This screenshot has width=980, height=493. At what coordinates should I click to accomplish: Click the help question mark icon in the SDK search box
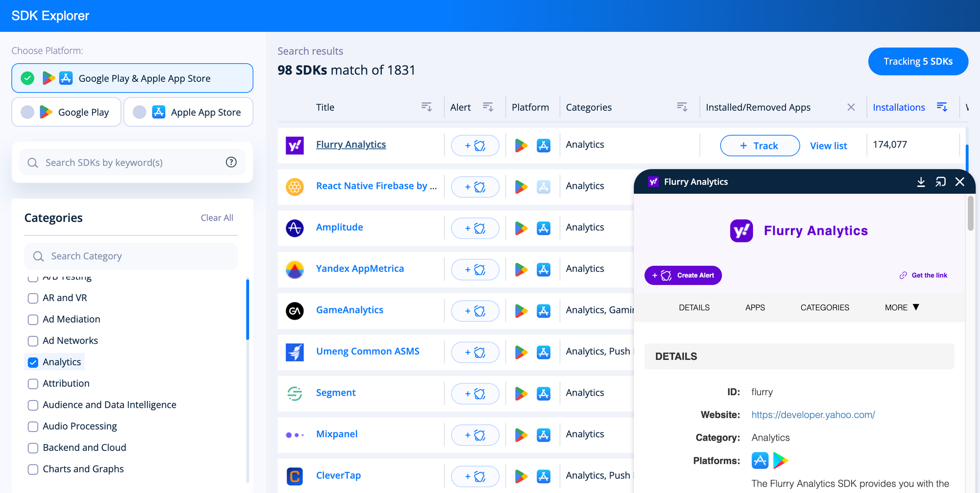pos(231,162)
